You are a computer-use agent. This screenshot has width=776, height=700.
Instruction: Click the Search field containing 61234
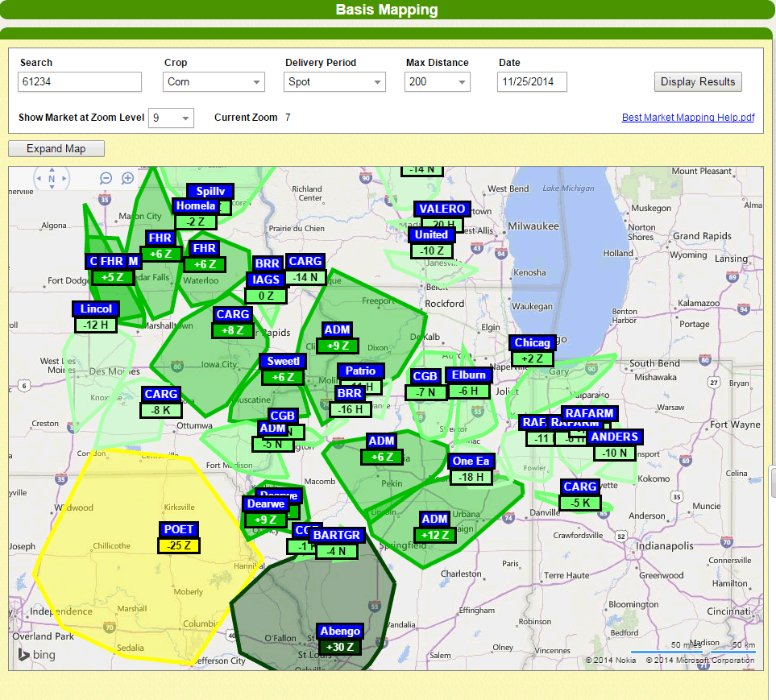point(80,81)
